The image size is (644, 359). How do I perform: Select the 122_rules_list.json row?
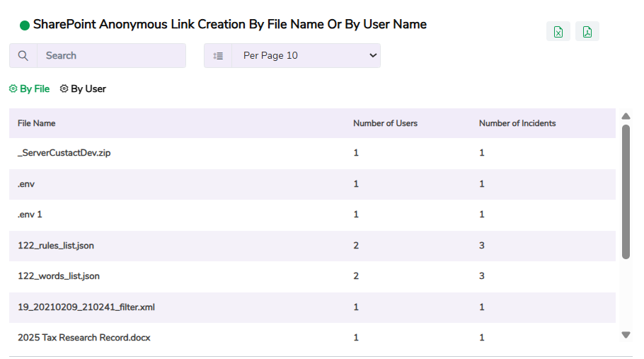coord(56,246)
